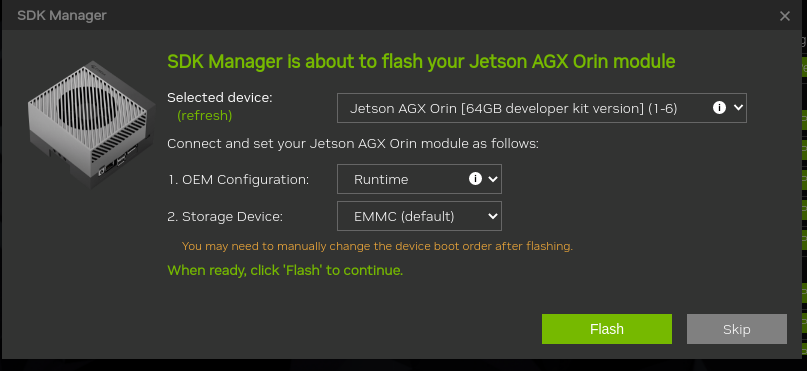Expand the Selected device chevron arrow
Screen dimensions: 807x371
[x=738, y=108]
